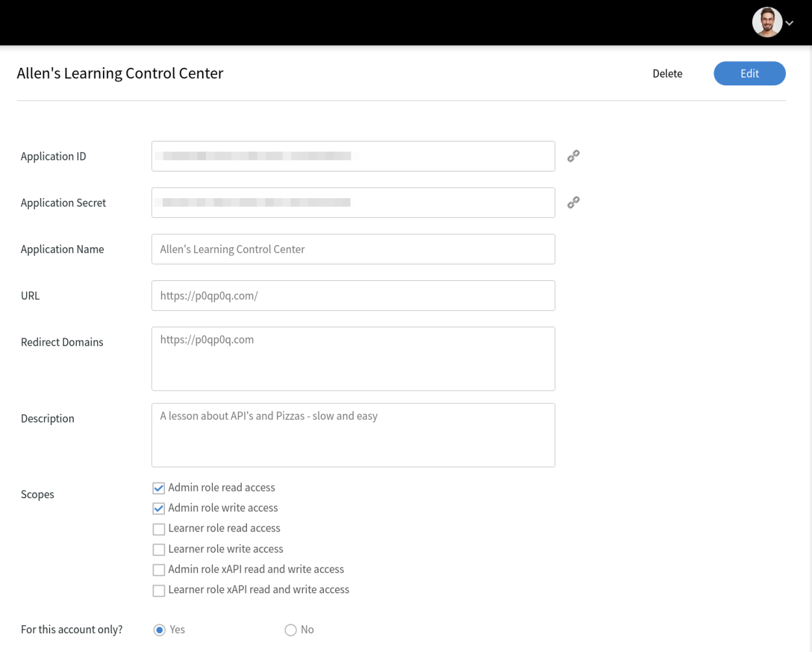812x652 pixels.
Task: Enable Learner role write access
Action: click(x=158, y=550)
